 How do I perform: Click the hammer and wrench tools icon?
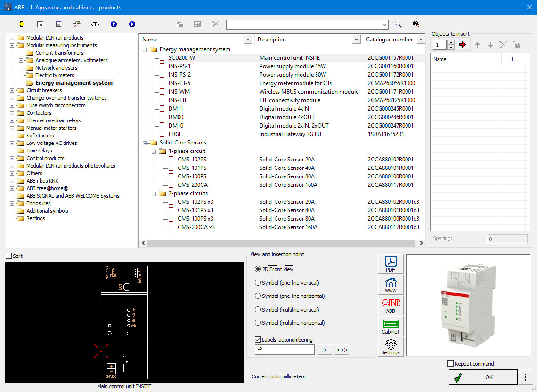77,24
